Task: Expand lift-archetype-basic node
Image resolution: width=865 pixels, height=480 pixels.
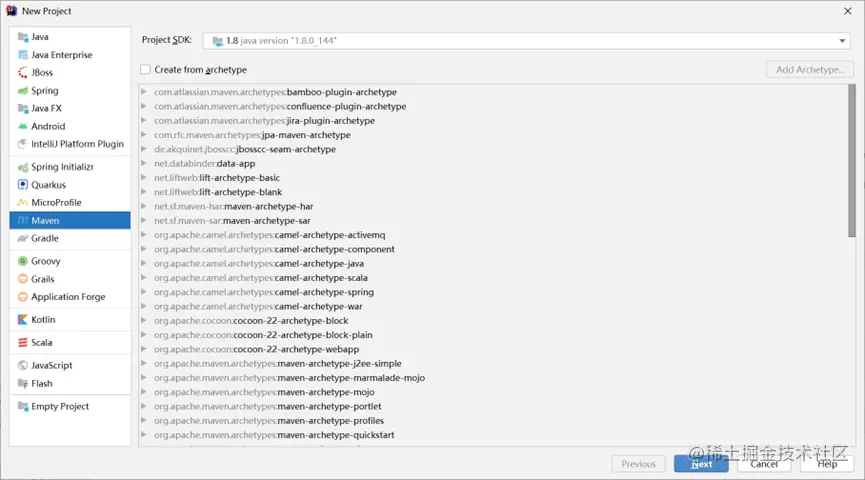Action: click(x=143, y=178)
